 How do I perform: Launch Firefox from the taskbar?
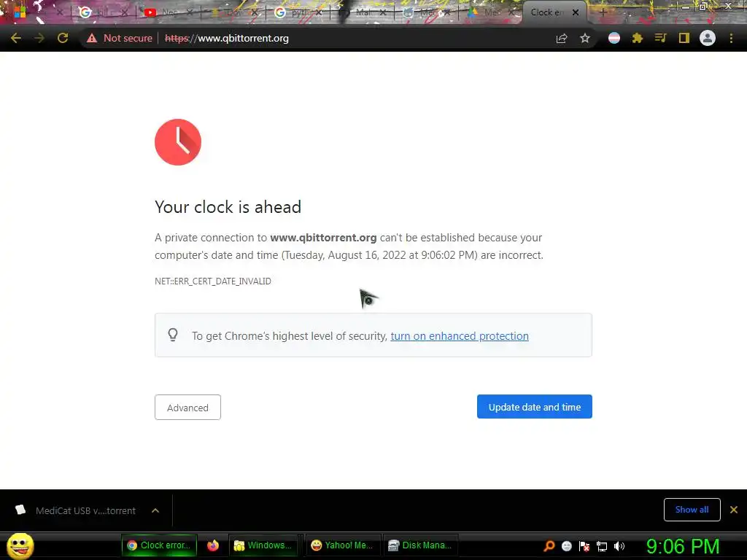pyautogui.click(x=213, y=545)
